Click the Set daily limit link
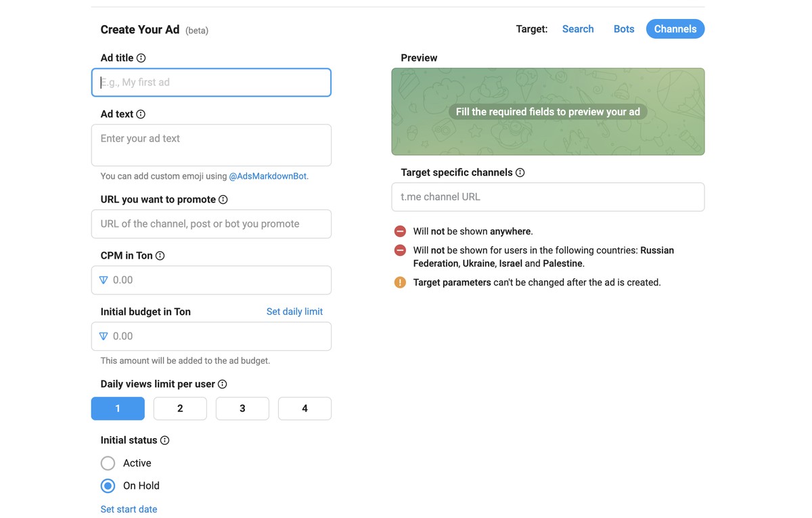 [x=294, y=312]
